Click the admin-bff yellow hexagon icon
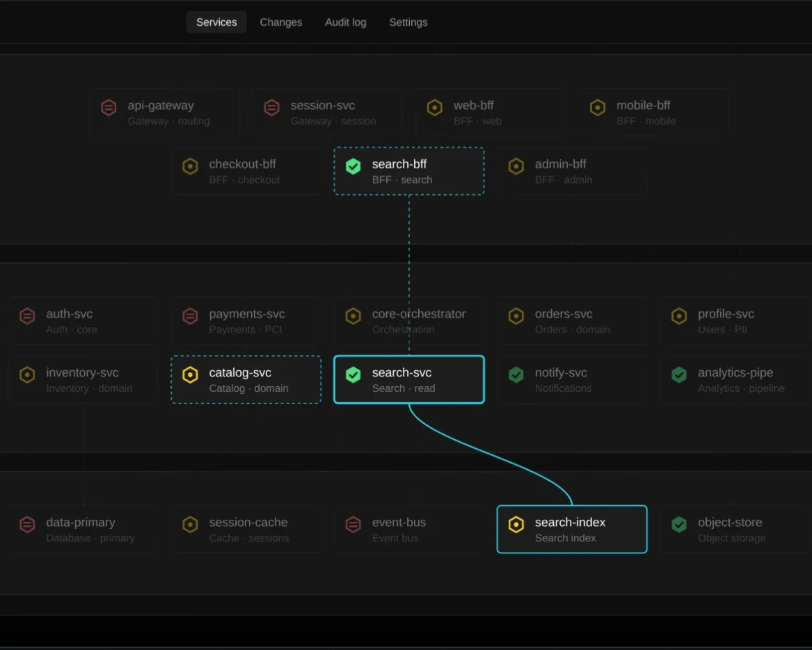Viewport: 812px width, 650px height. coord(516,166)
